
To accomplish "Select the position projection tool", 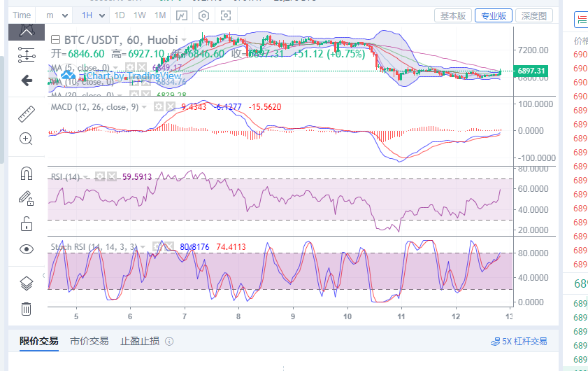I will 27,55.
